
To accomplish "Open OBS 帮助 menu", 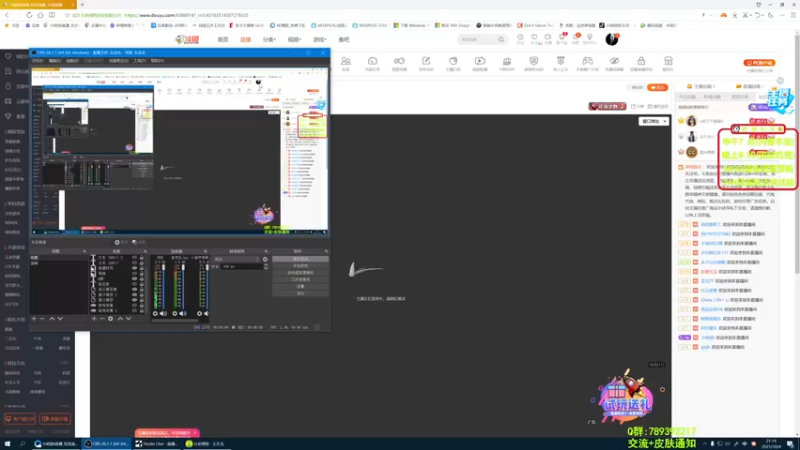I will pos(157,61).
